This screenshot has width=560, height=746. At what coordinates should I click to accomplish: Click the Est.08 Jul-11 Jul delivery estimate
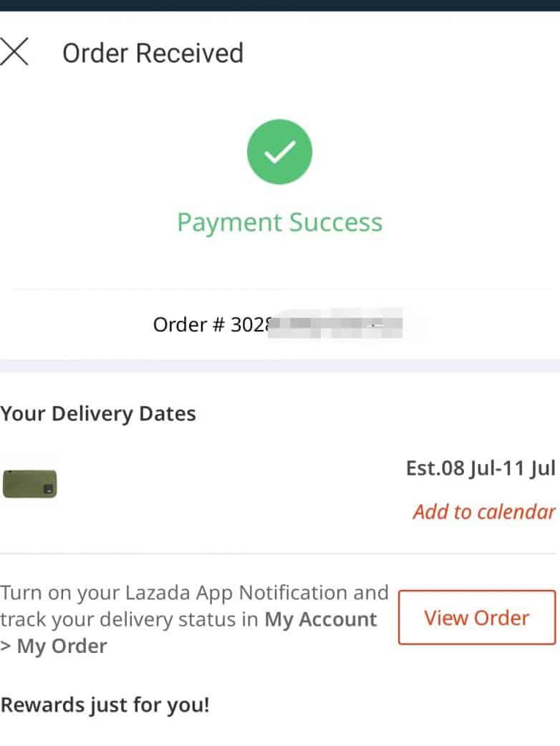pyautogui.click(x=480, y=468)
